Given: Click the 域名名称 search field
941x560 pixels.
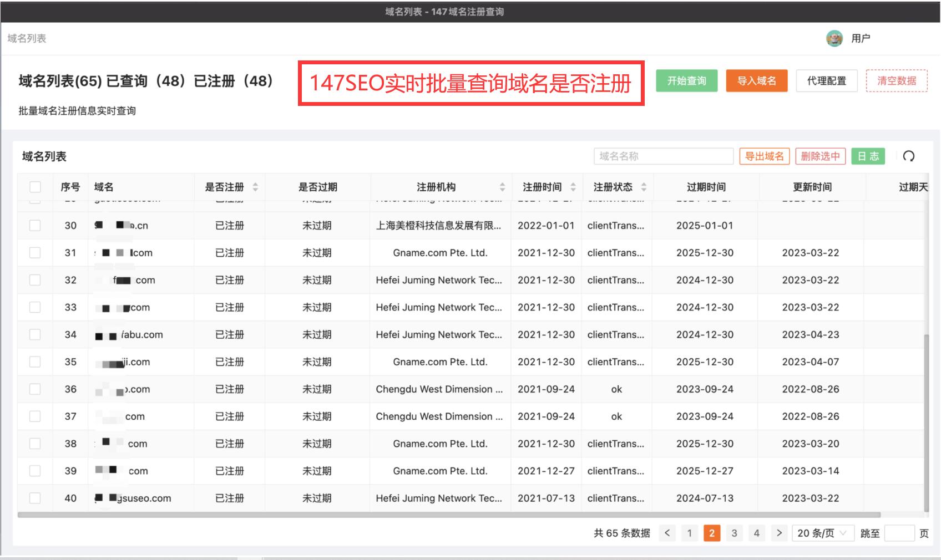Looking at the screenshot, I should pos(663,156).
